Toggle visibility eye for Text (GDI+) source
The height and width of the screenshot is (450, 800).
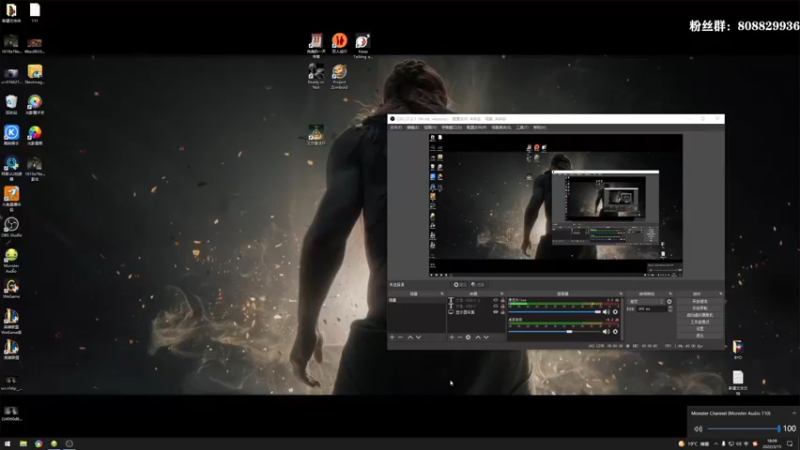click(x=495, y=306)
